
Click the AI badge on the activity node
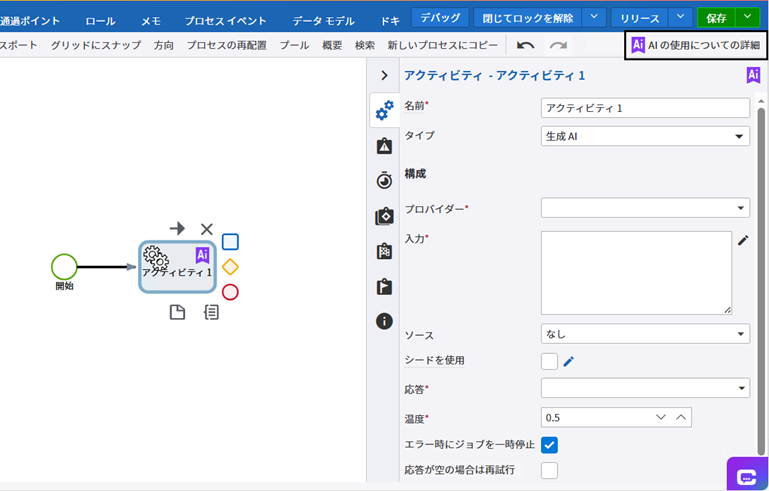coord(202,255)
